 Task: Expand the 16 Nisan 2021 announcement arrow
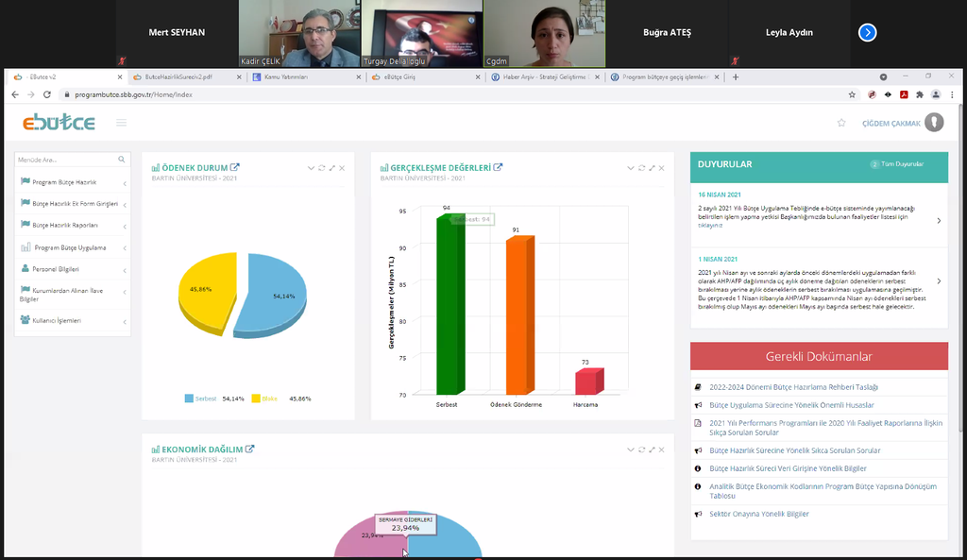coord(938,221)
